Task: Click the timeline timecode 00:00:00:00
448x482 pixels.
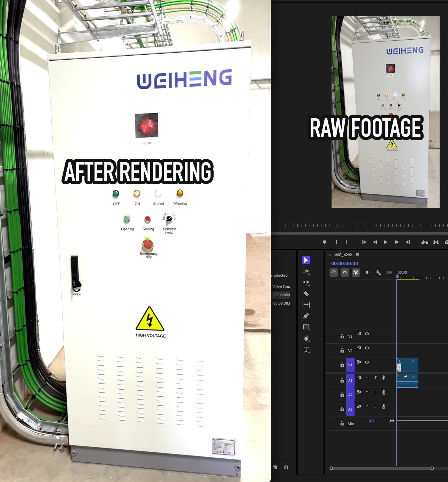Action: (344, 264)
